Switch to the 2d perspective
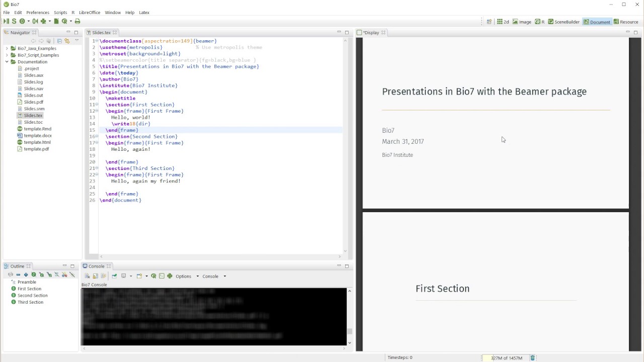Viewport: 644px width, 362px height. point(503,22)
